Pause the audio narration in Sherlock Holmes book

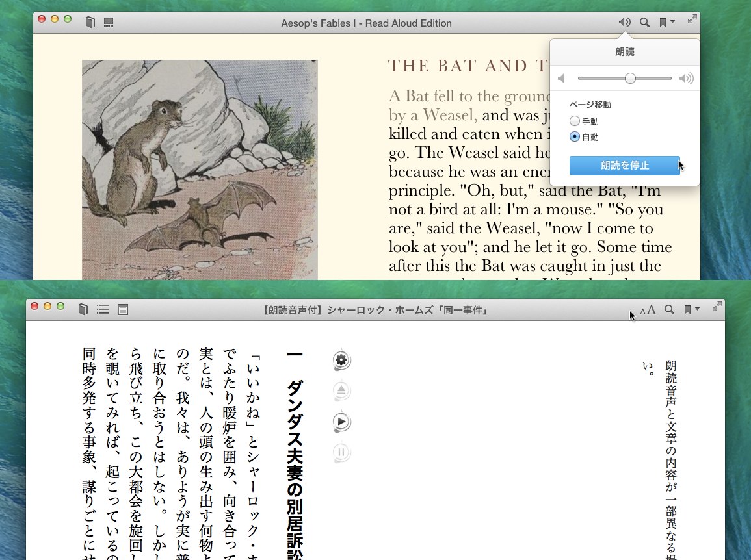[341, 452]
